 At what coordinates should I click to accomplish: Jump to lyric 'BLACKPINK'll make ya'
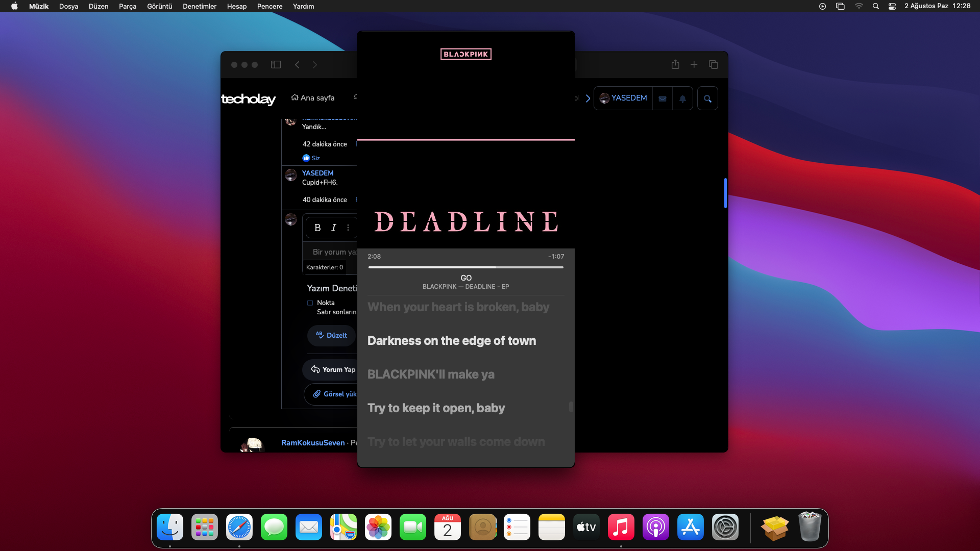tap(431, 374)
